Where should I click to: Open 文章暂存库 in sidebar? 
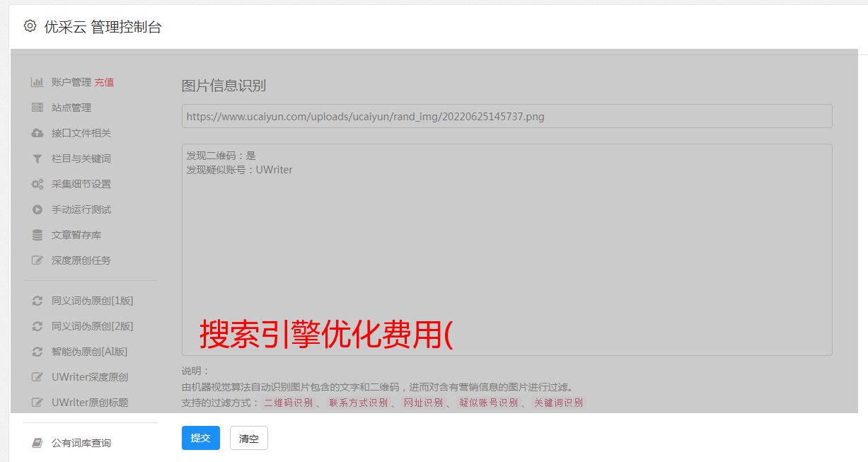coord(76,235)
